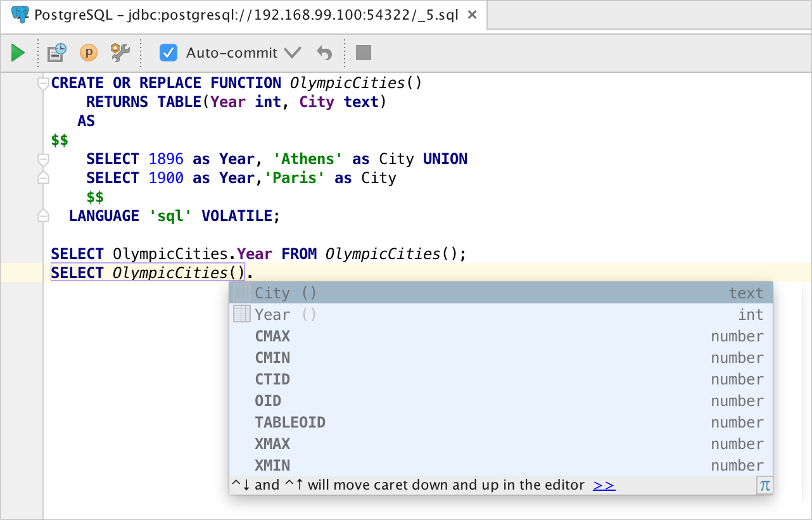Viewport: 812px width, 520px height.
Task: Toggle the Auto-commit checkbox
Action: (x=168, y=53)
